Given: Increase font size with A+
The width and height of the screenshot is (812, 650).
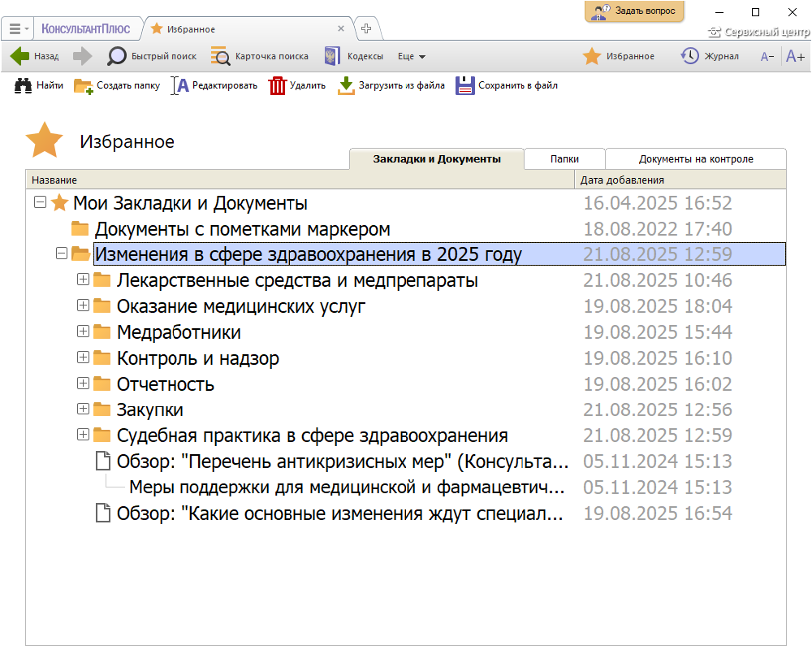Looking at the screenshot, I should click(x=795, y=56).
